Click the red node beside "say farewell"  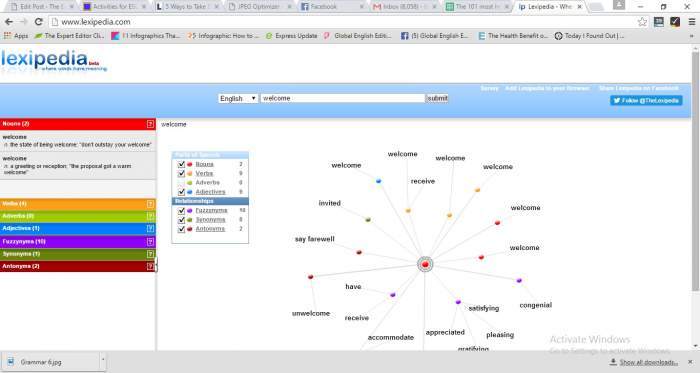[359, 253]
